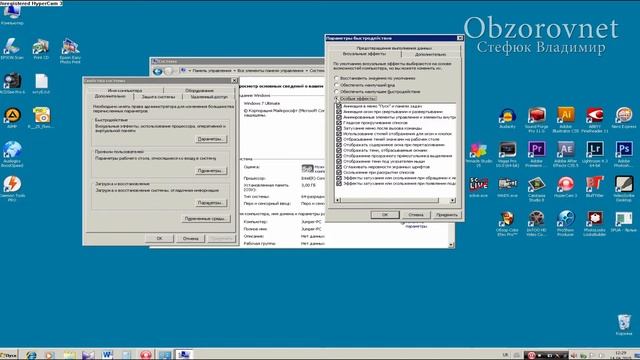Switch to Visual Effects tab
640x360 pixels.
tap(364, 54)
